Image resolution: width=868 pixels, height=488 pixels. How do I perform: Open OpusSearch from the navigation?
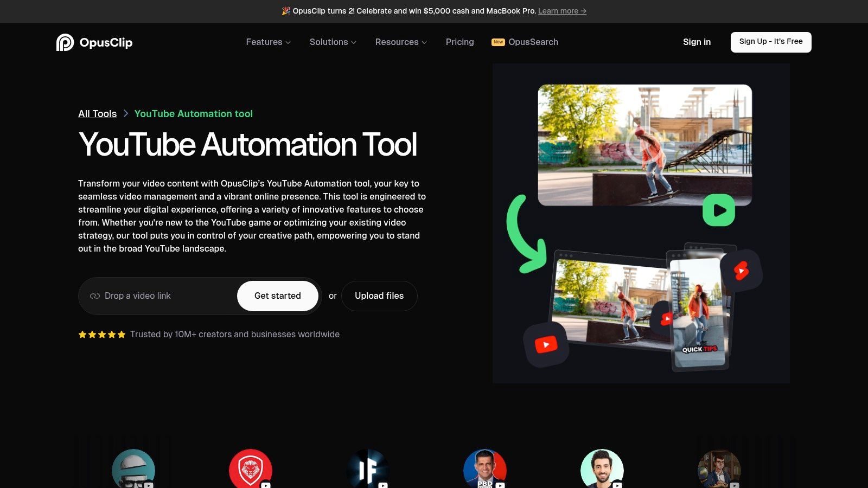(x=533, y=42)
